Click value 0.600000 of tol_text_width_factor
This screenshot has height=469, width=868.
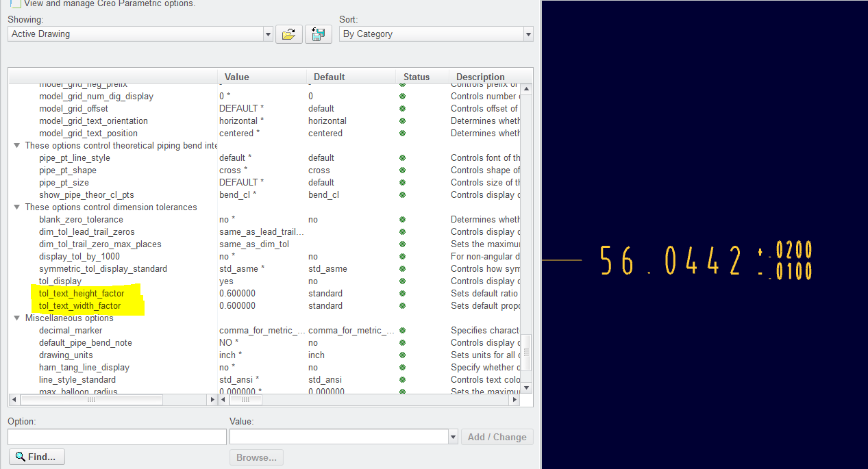pos(237,306)
